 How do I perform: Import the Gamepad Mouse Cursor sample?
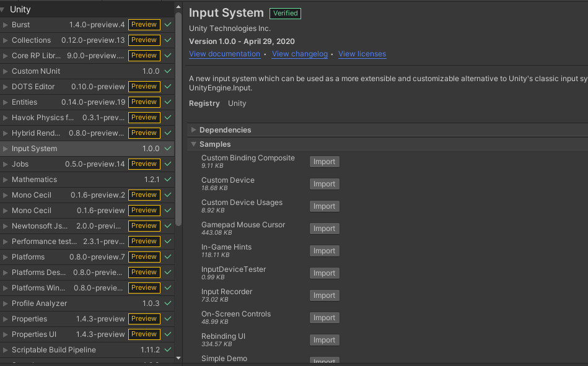click(324, 228)
